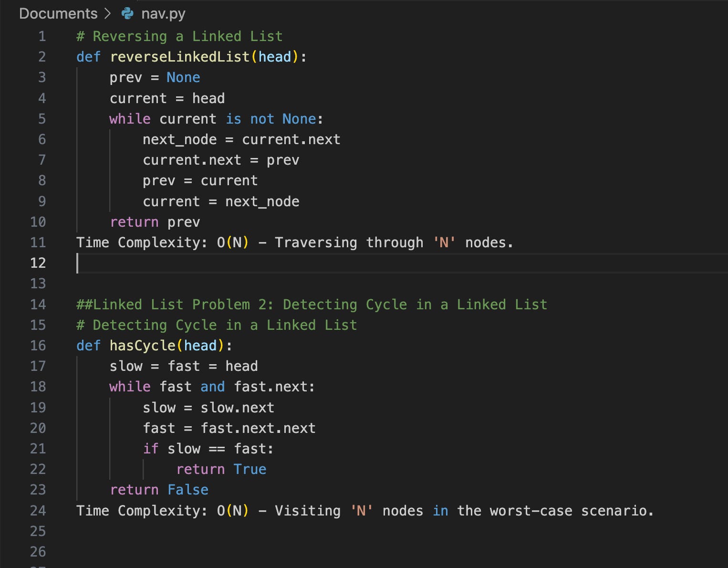Screen dimensions: 728x568
Task: Click the function name reverseLinkedList
Action: click(180, 57)
